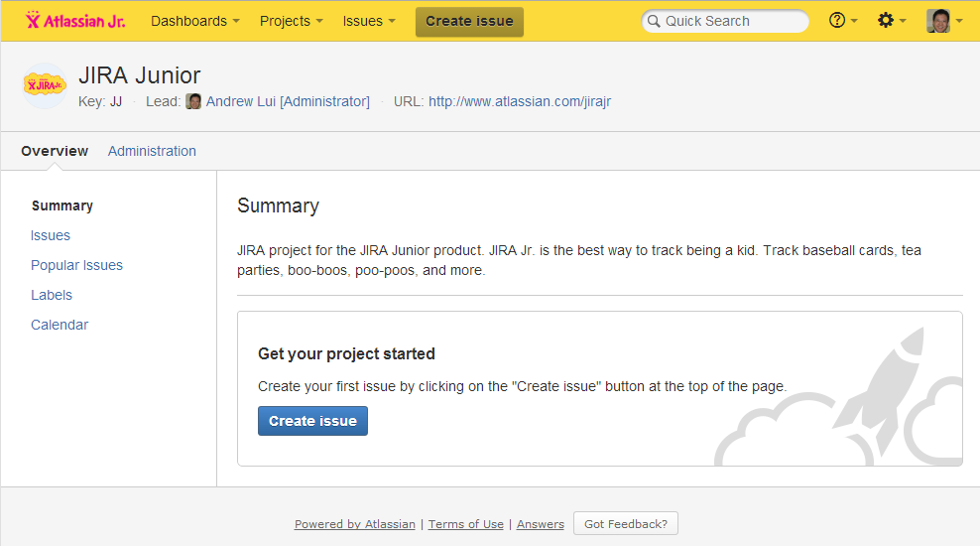Screen dimensions: 980x546
Task: Click the Atlassian Jr. logo
Action: (75, 21)
